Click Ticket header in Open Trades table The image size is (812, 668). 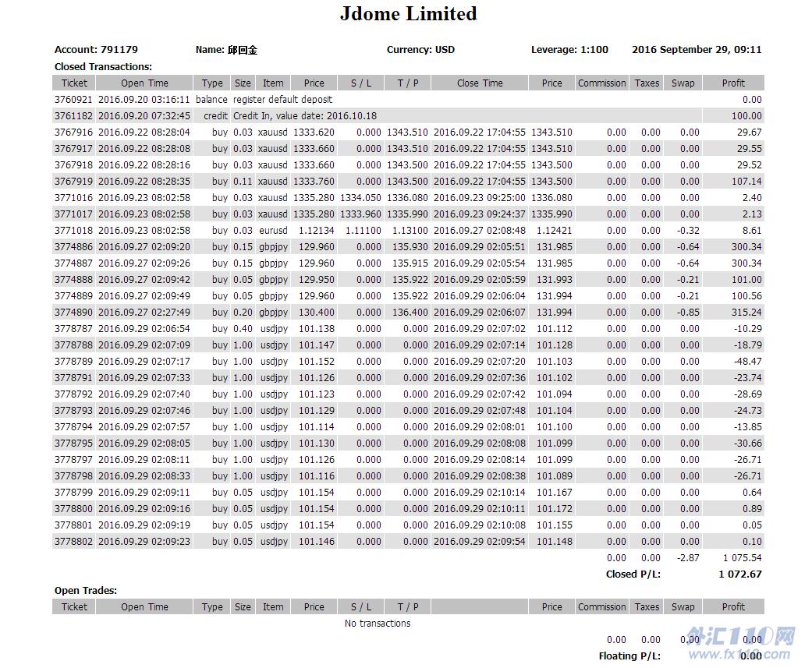[74, 607]
